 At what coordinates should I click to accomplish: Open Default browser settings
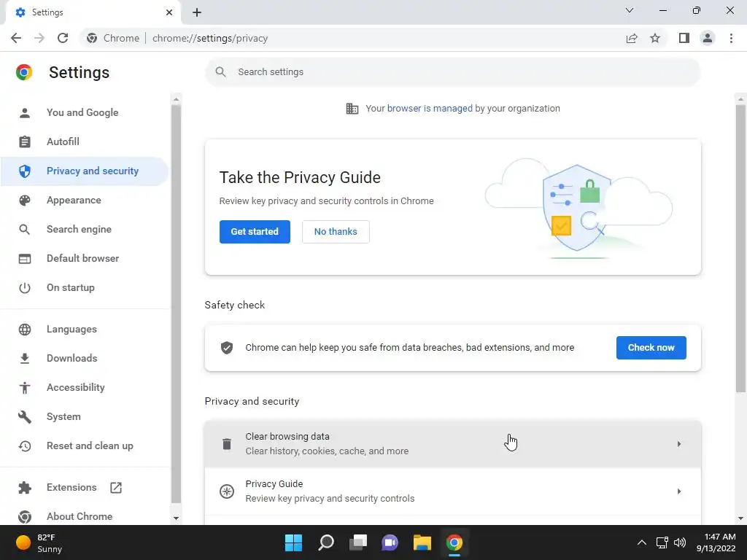tap(85, 258)
